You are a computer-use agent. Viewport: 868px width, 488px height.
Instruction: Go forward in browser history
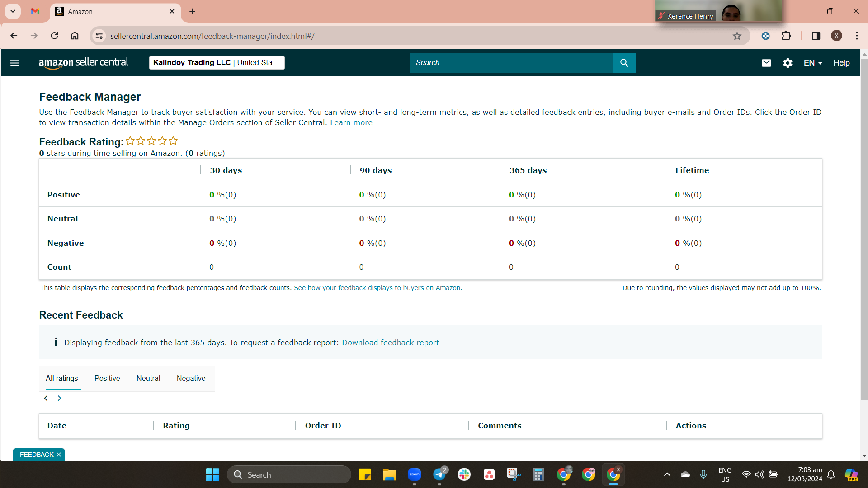tap(34, 36)
